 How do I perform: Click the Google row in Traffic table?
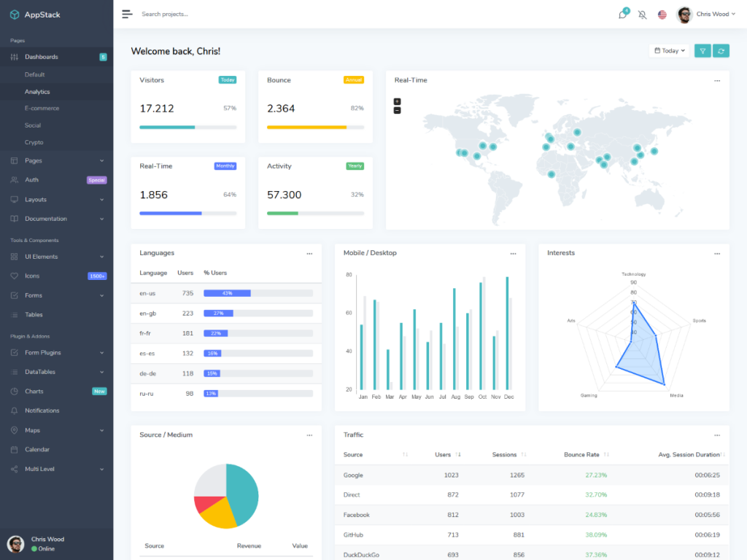click(532, 475)
